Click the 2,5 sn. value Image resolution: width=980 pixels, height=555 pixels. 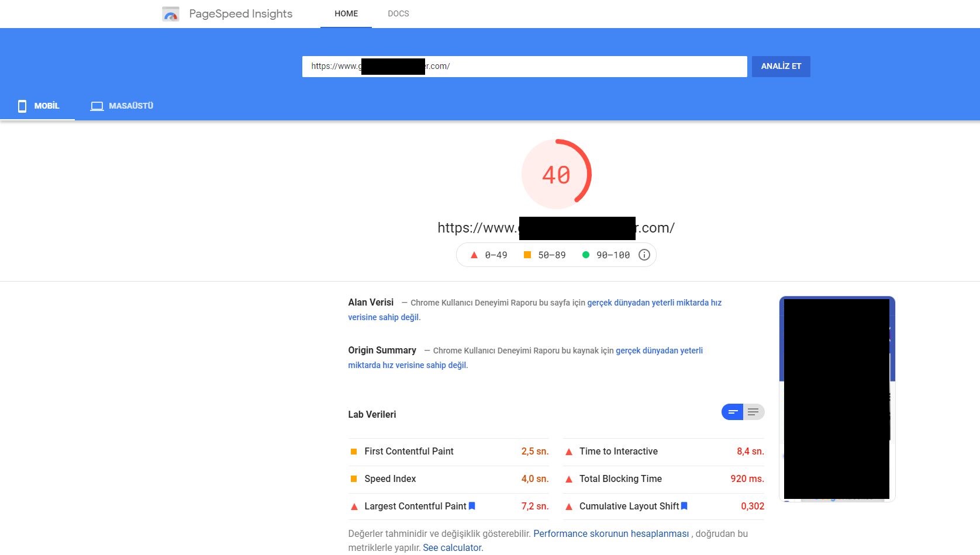535,452
